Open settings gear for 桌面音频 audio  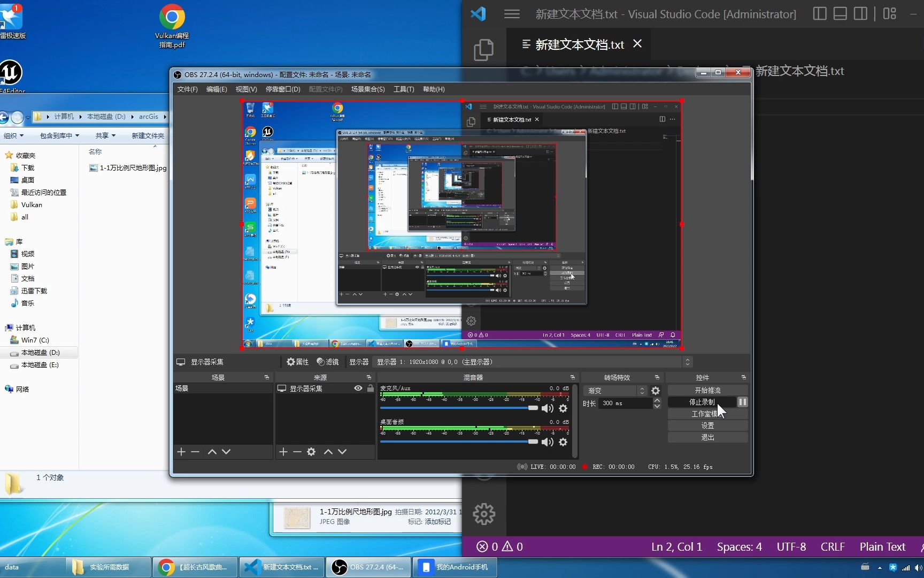563,442
